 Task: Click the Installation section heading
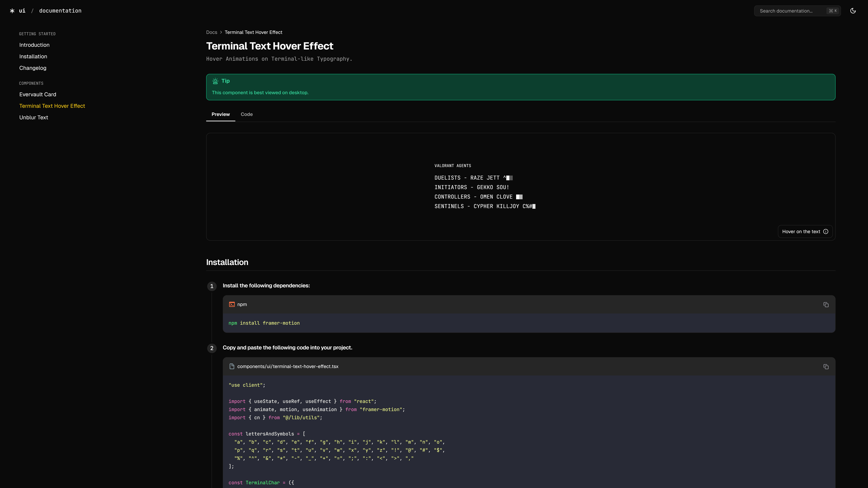tap(227, 262)
